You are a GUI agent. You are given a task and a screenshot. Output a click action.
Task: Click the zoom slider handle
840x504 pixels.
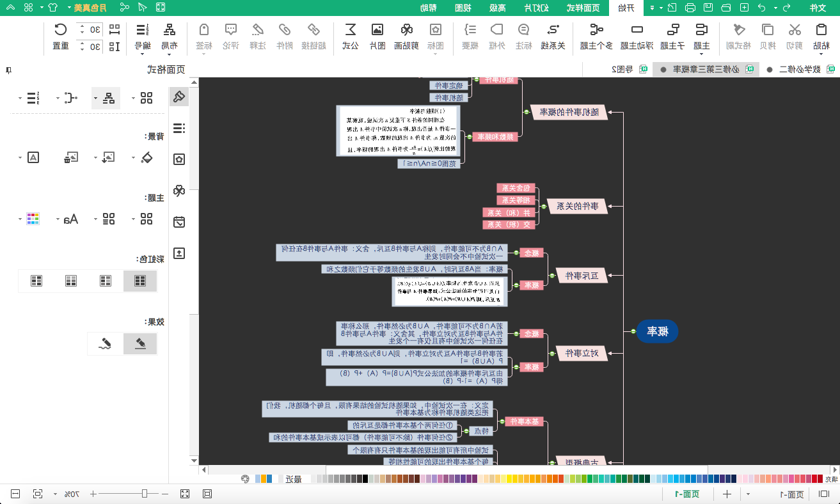click(x=145, y=494)
